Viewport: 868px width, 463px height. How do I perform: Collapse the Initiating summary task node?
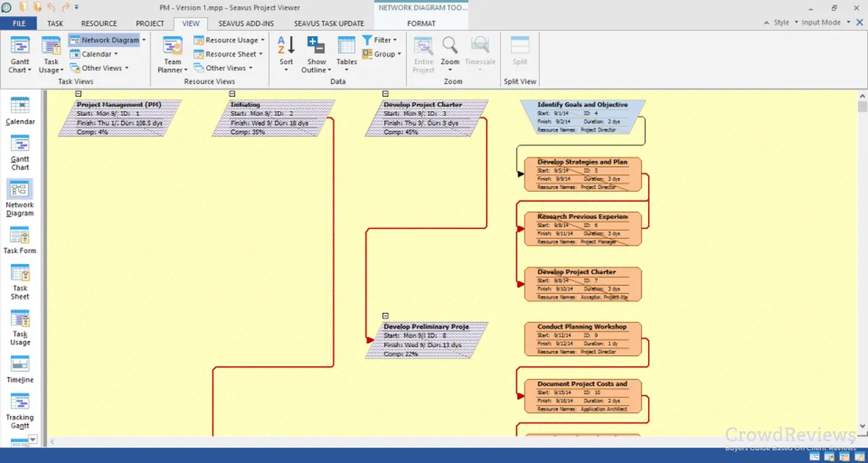(232, 93)
